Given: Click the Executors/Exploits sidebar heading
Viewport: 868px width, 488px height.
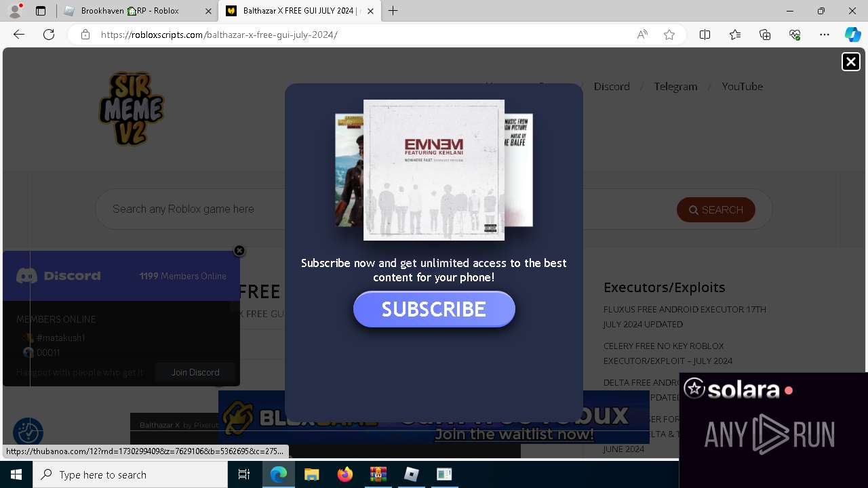Looking at the screenshot, I should click(664, 287).
